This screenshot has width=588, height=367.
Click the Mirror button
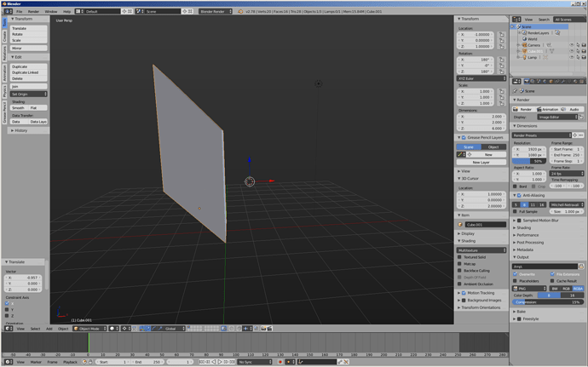28,48
